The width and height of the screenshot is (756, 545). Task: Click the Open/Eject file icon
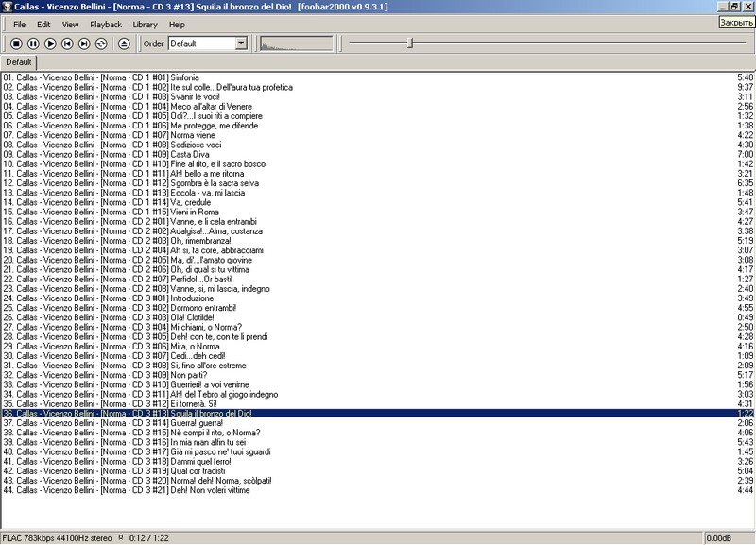click(x=124, y=43)
